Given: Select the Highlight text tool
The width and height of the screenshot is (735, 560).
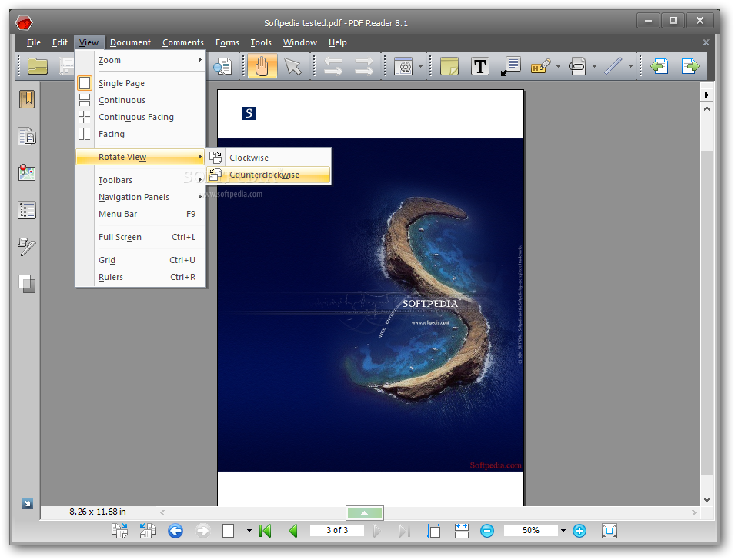Looking at the screenshot, I should (540, 66).
